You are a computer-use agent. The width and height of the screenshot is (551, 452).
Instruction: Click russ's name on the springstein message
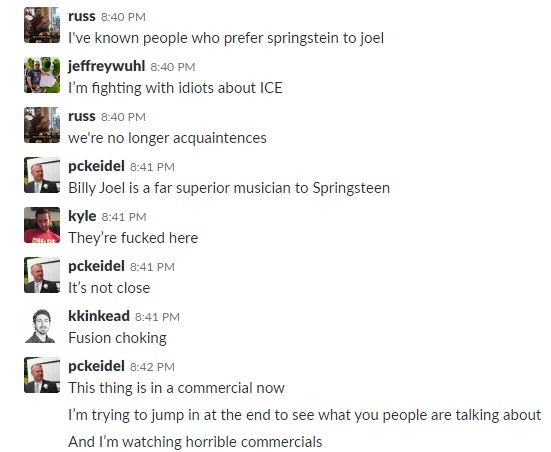pos(82,17)
